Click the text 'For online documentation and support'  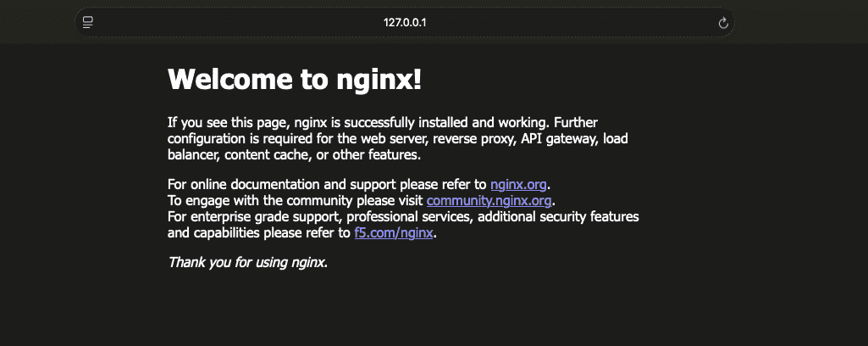click(282, 185)
